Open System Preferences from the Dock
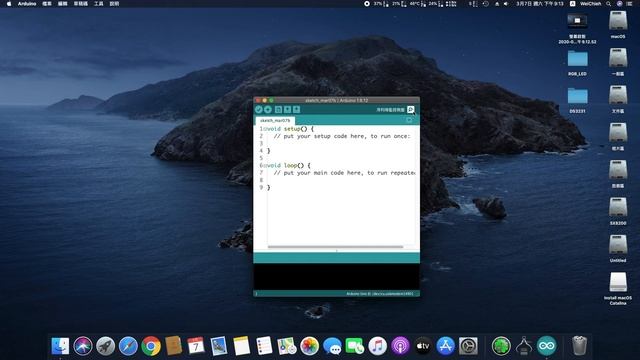640x360 pixels. tap(468, 346)
